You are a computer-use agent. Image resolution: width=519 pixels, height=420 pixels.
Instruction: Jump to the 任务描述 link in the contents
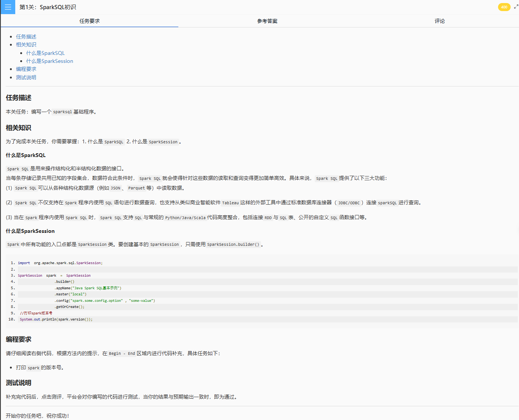(26, 37)
